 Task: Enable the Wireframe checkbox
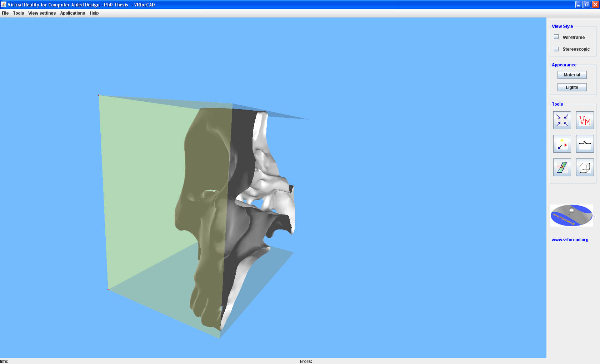(x=556, y=37)
